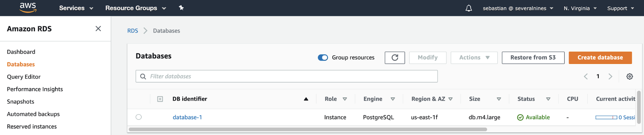Sort by the Engine column
The height and width of the screenshot is (135, 644).
393,99
